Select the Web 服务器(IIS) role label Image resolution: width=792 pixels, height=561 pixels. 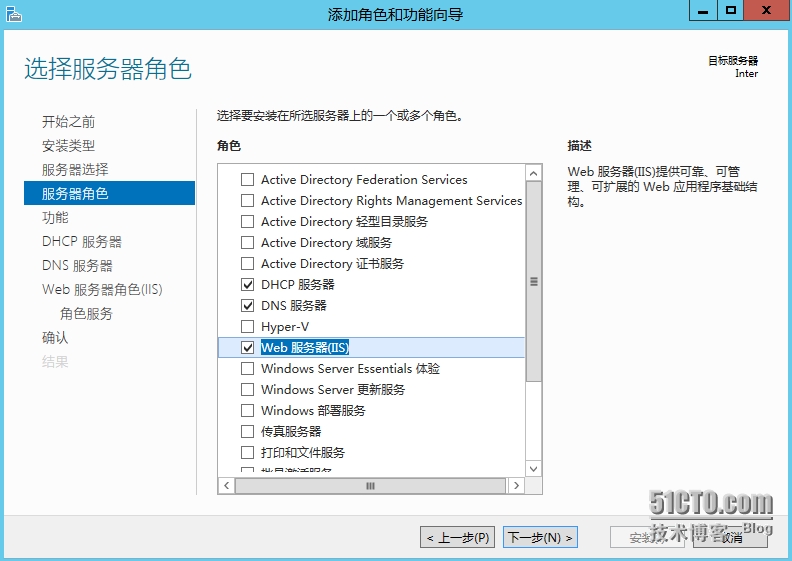[x=305, y=347]
